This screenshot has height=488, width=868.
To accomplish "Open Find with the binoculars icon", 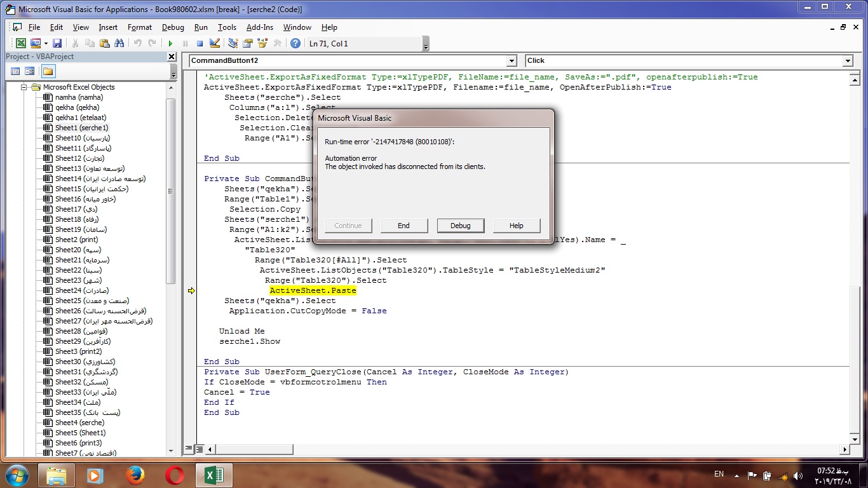I will coord(119,43).
